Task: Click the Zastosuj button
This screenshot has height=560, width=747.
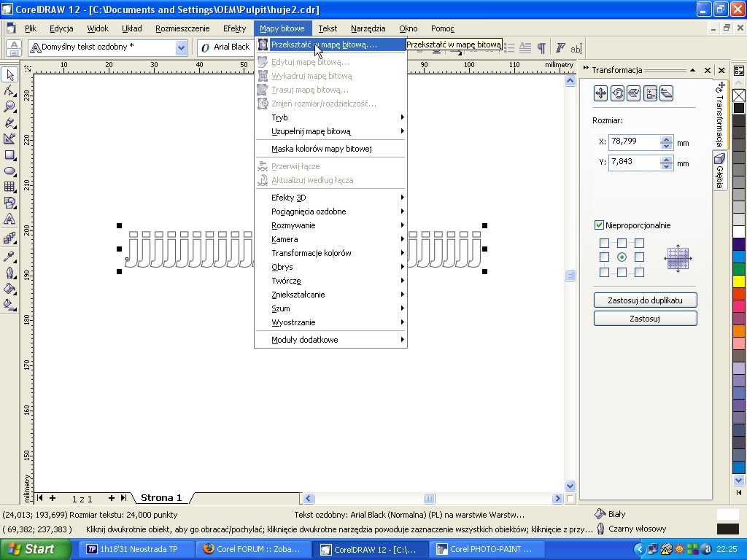Action: 645,319
